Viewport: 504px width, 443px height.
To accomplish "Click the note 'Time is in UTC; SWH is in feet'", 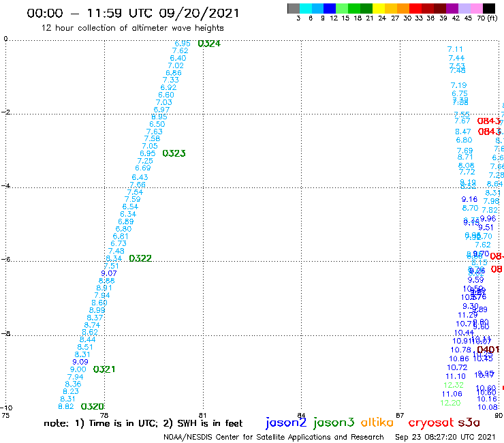I will (143, 423).
